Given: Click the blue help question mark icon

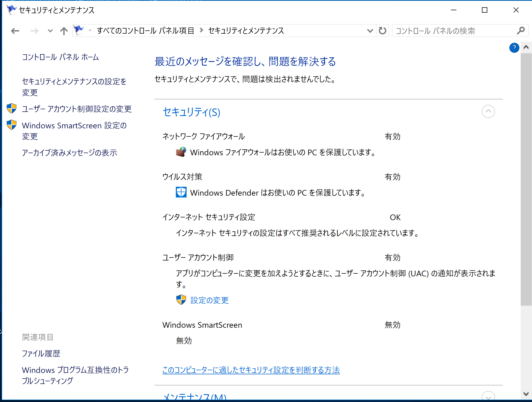Looking at the screenshot, I should [514, 48].
